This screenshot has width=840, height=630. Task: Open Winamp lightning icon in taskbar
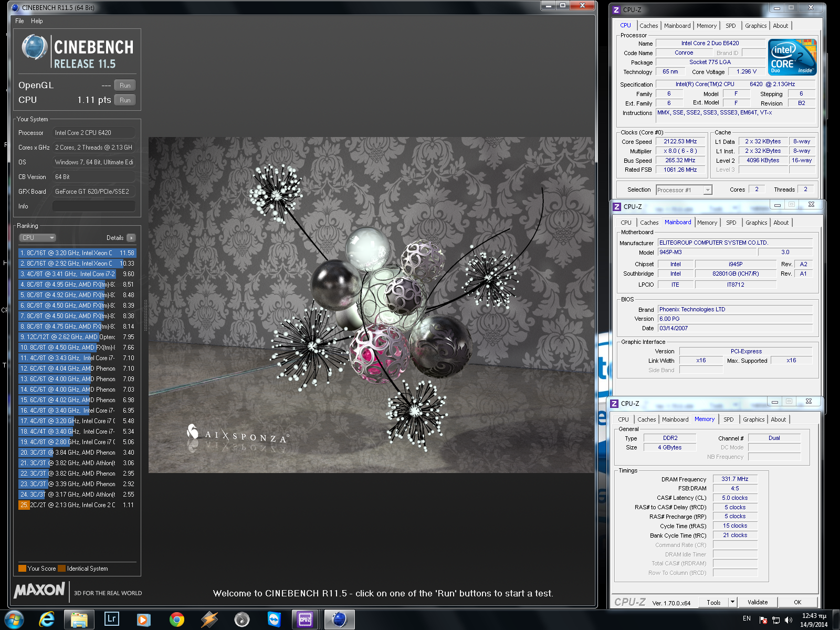209,619
